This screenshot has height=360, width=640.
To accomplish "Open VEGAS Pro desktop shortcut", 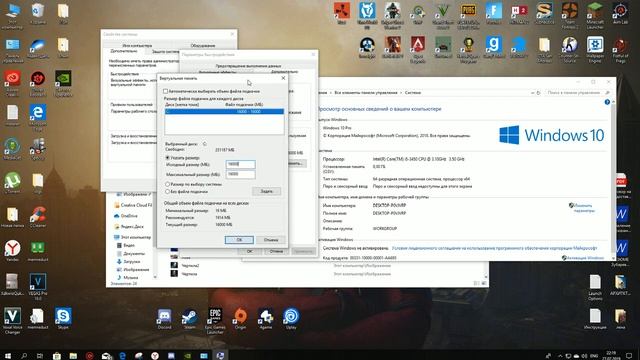I will [x=38, y=287].
